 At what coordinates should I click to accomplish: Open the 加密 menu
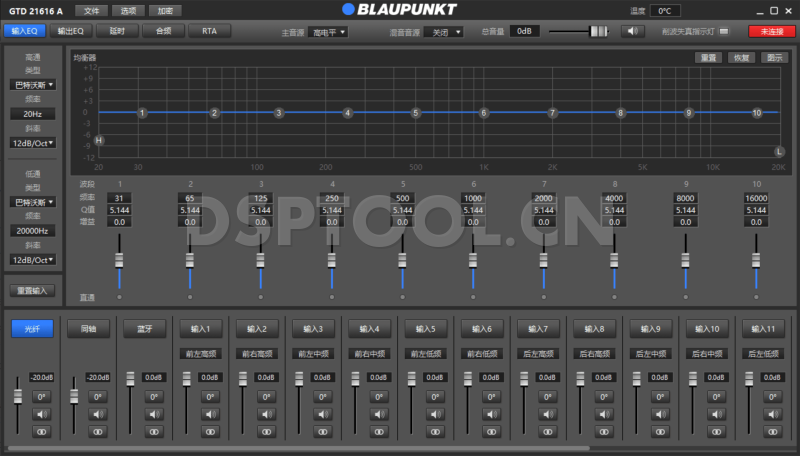[x=165, y=11]
